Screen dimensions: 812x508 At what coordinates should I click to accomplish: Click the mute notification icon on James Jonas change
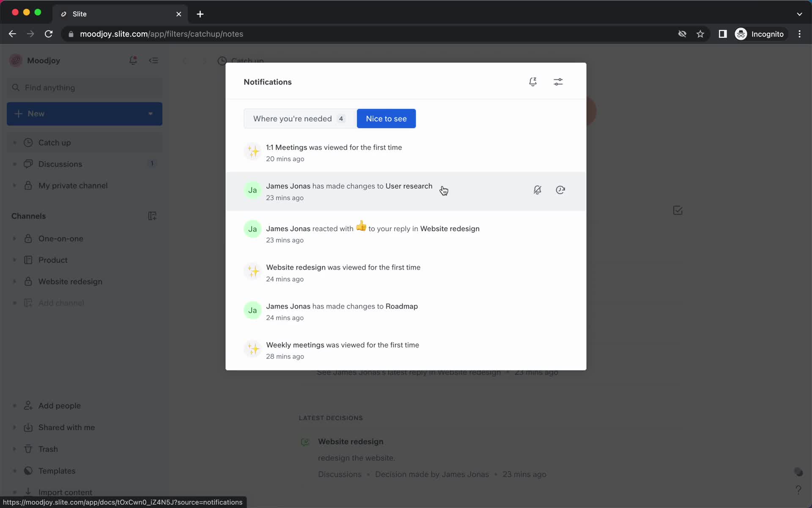pos(537,190)
